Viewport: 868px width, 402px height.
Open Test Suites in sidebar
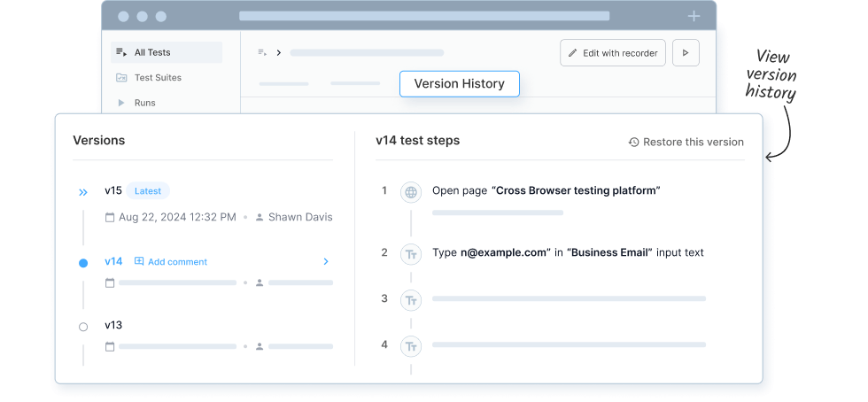tap(158, 78)
